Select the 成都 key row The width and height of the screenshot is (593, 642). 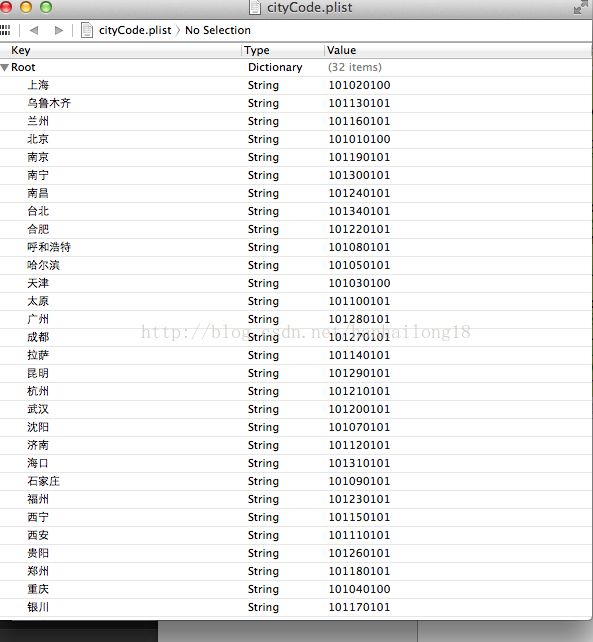[38, 337]
